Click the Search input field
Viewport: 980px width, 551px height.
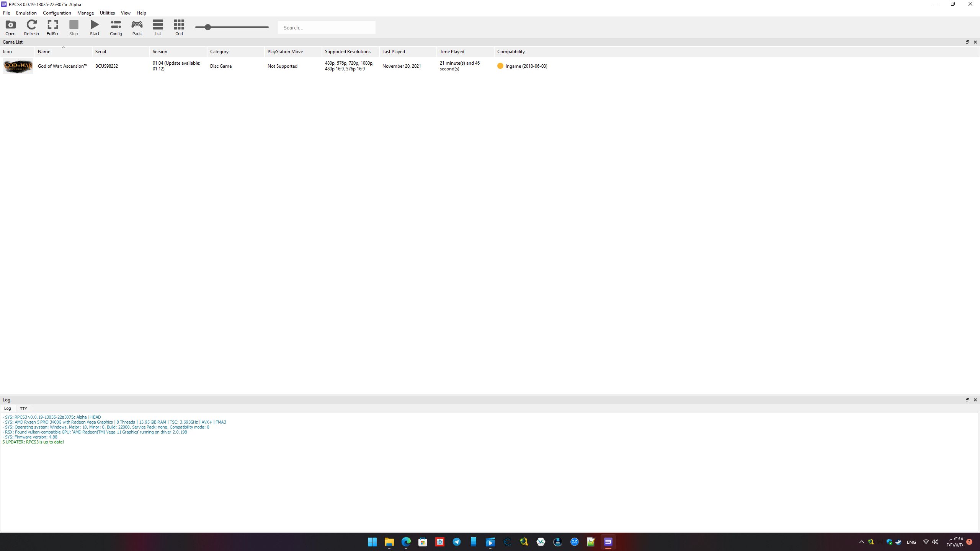coord(326,28)
